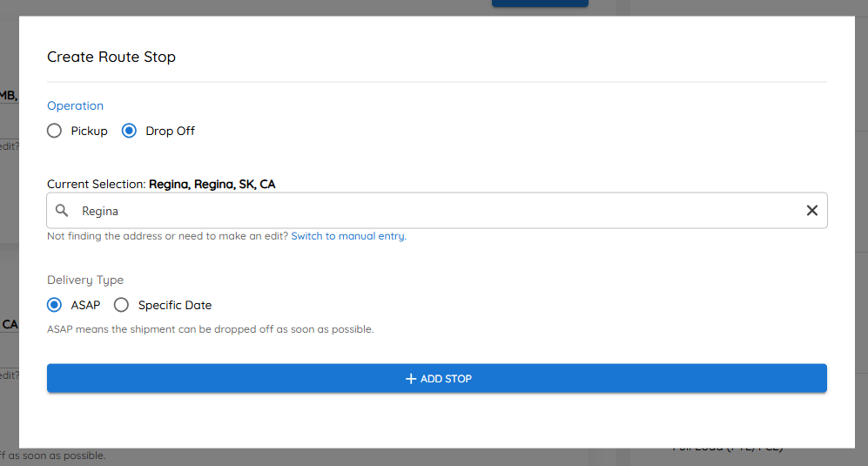Click the ASAP explanation helper text
Image resolution: width=868 pixels, height=466 pixels.
(x=211, y=329)
